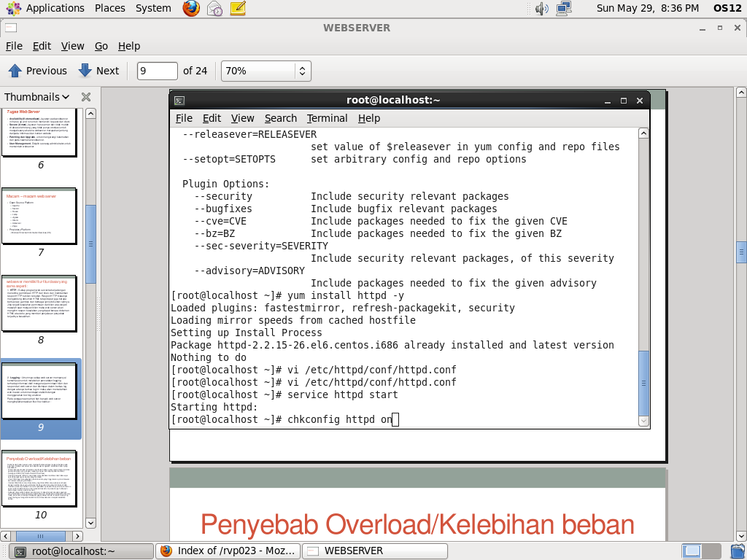Viewport: 747px width, 560px height.
Task: Open terminal Edit menu
Action: [212, 118]
